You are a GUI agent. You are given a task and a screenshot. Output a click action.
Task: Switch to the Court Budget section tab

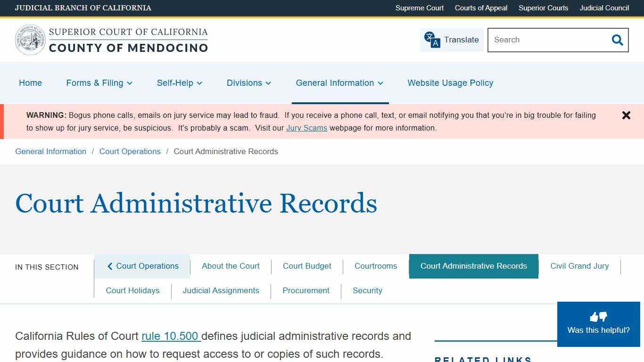click(x=307, y=266)
